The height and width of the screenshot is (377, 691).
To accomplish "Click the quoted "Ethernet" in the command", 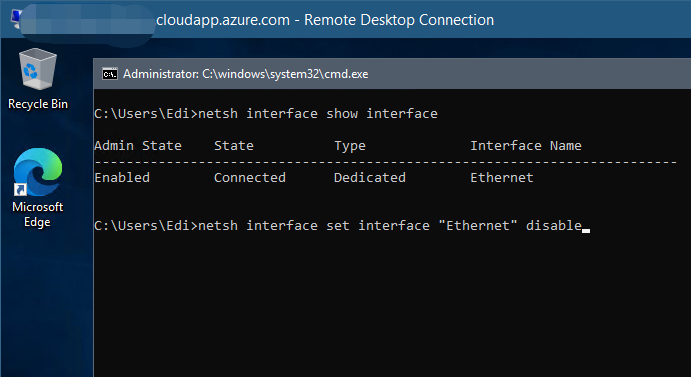I will pos(478,226).
